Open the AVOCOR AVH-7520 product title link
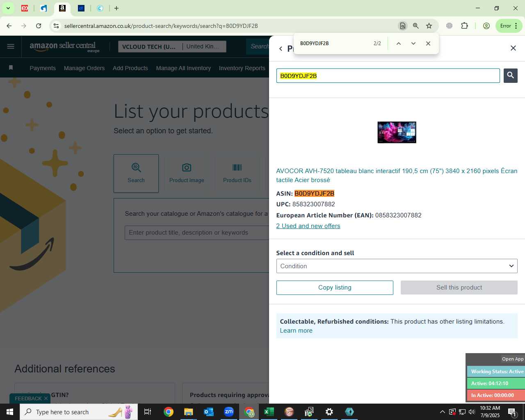The height and width of the screenshot is (420, 525). pos(397,175)
